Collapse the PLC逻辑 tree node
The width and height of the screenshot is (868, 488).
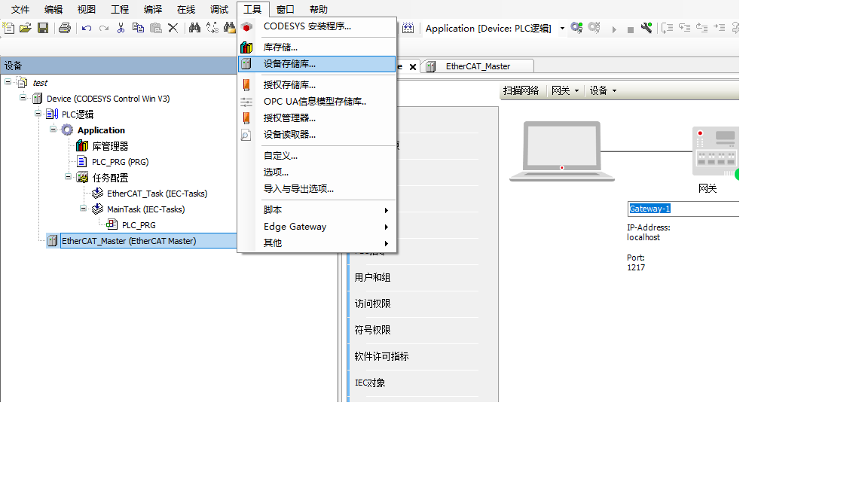(x=38, y=114)
